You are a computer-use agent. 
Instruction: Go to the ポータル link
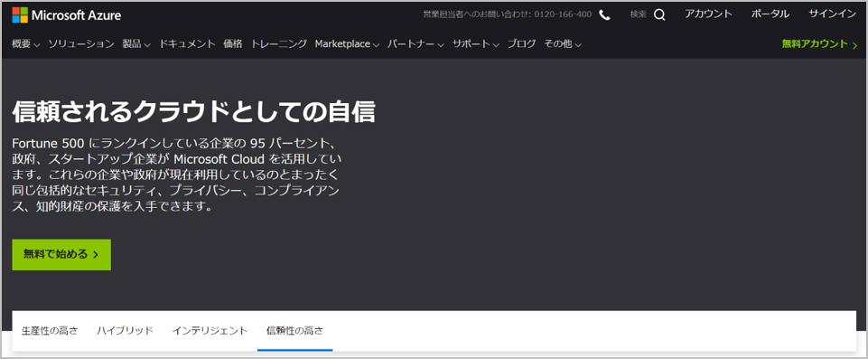click(770, 14)
